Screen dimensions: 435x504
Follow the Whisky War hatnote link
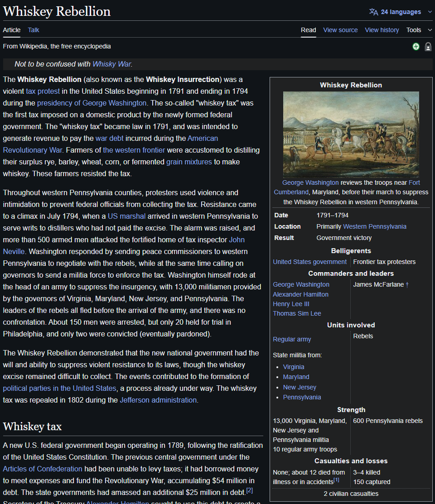coord(111,64)
